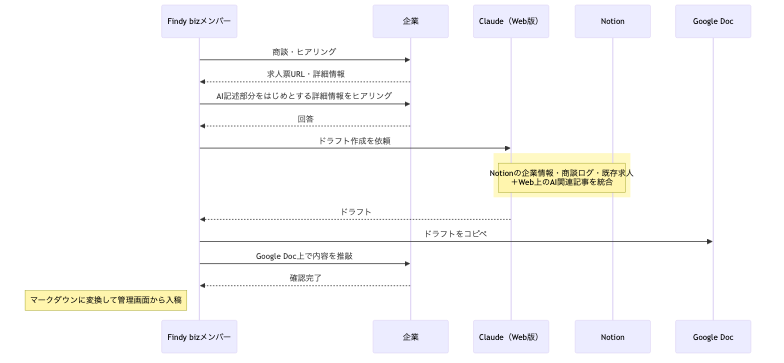This screenshot has height=363, width=784.
Task: Select the 商談・ヒアリング message label
Action: [304, 52]
